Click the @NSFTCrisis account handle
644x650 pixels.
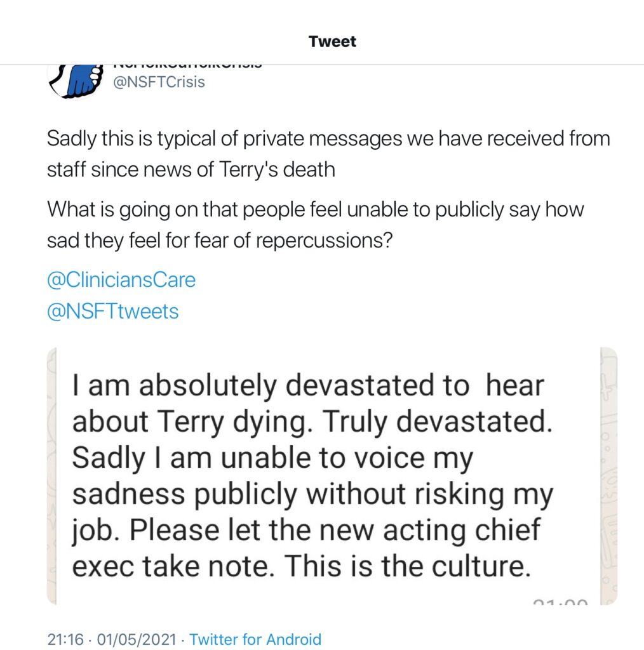tap(159, 82)
